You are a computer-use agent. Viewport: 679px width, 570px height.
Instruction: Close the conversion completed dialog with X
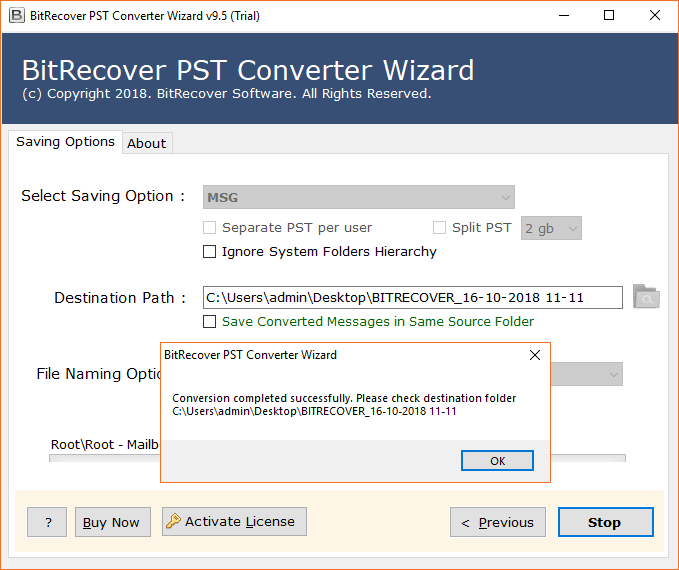point(535,355)
